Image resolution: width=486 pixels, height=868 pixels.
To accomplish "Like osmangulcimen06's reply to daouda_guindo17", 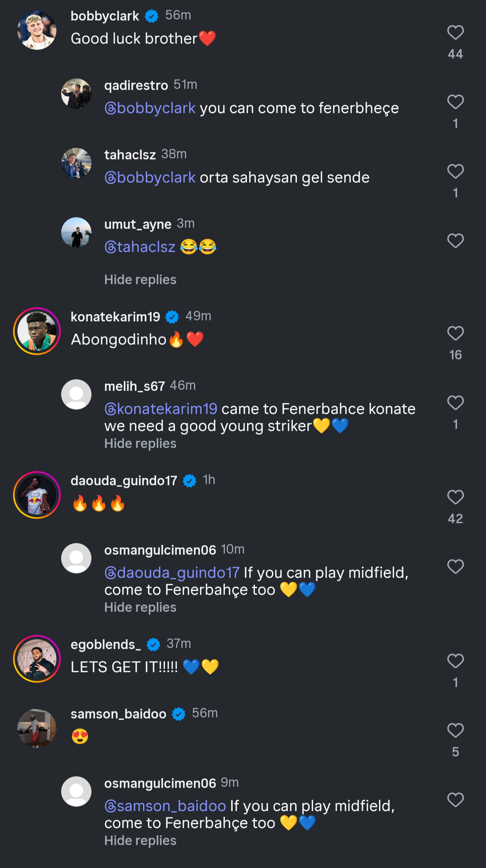I will click(x=455, y=567).
